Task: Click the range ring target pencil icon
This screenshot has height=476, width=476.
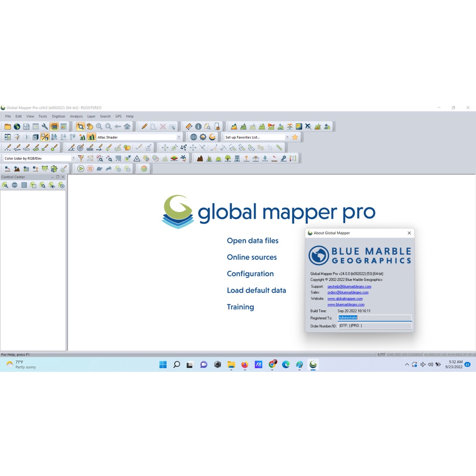Action: (80, 148)
